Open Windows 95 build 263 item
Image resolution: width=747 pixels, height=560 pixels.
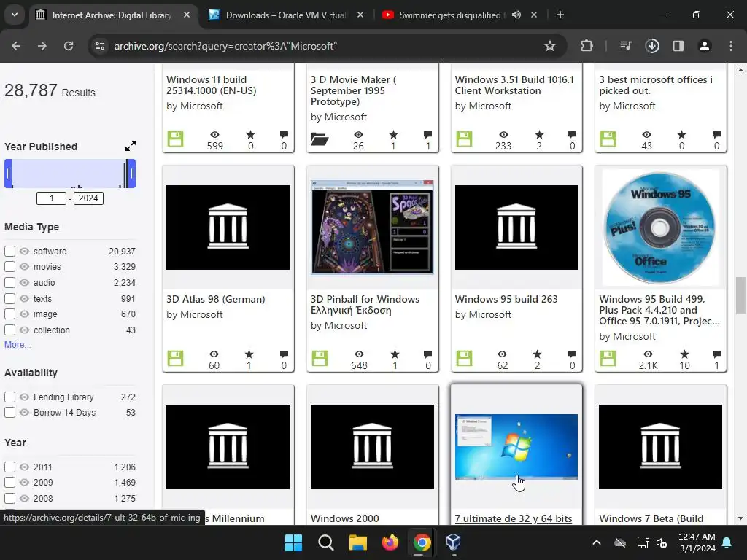506,299
